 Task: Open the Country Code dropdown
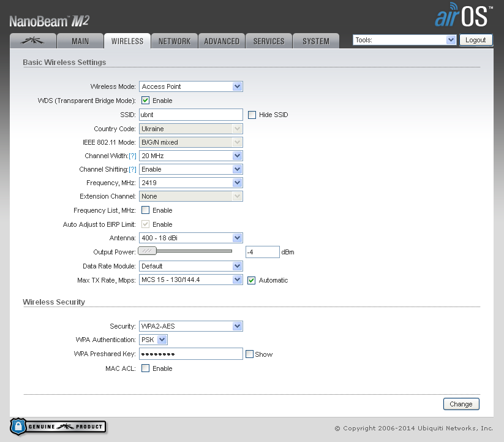[191, 129]
